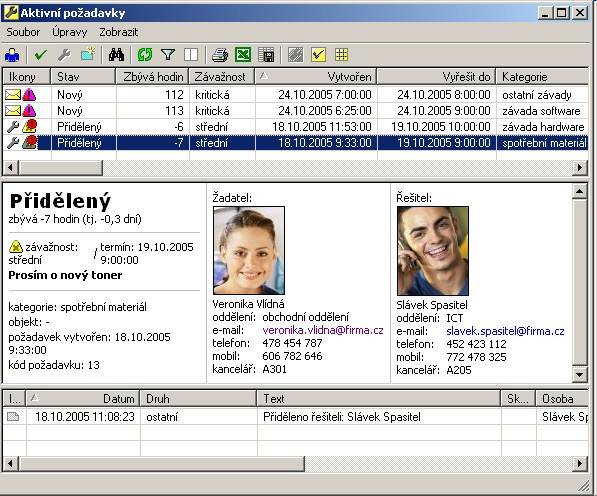Open the Zobrazit menu
The width and height of the screenshot is (597, 496).
coord(119,32)
